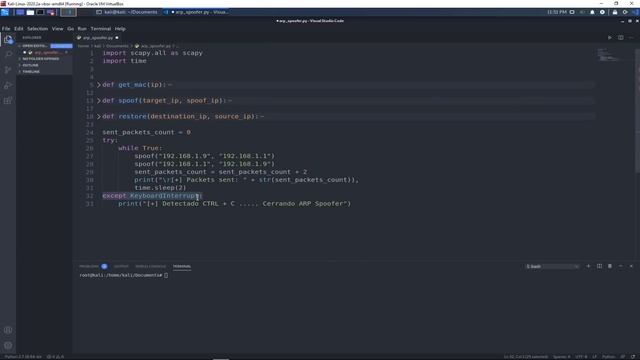The width and height of the screenshot is (640, 360).
Task: Click the line with time.sleep(2)
Action: point(160,188)
